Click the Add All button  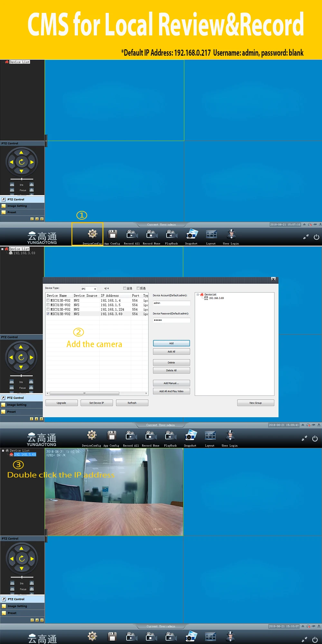click(171, 352)
